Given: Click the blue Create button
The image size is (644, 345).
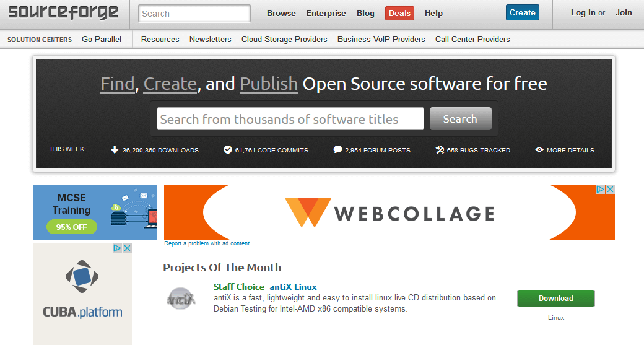Looking at the screenshot, I should tap(523, 13).
